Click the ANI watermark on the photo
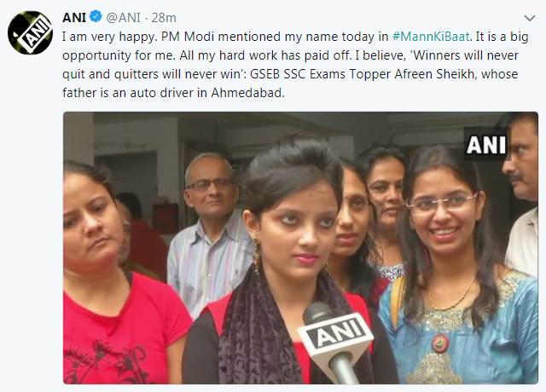Screen dimensions: 546x392 (485, 145)
